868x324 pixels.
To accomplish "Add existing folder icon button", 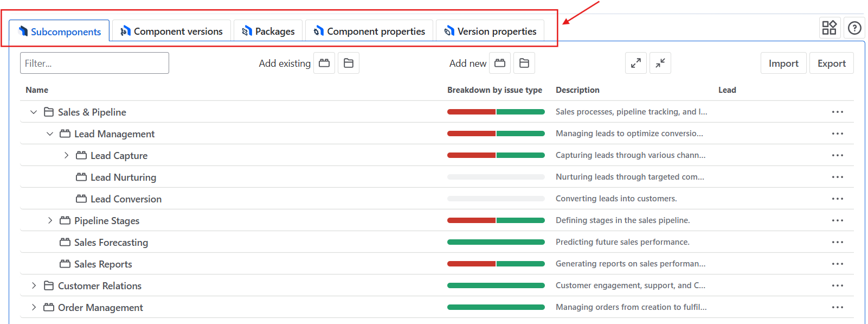I will 349,63.
